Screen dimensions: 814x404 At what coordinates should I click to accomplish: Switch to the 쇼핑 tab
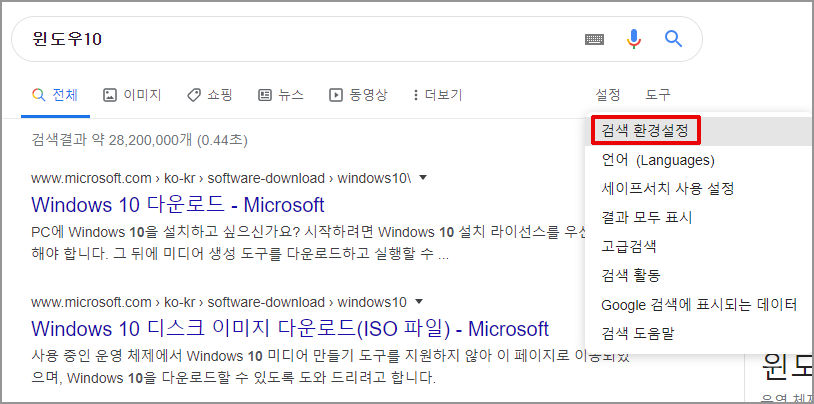pos(209,95)
